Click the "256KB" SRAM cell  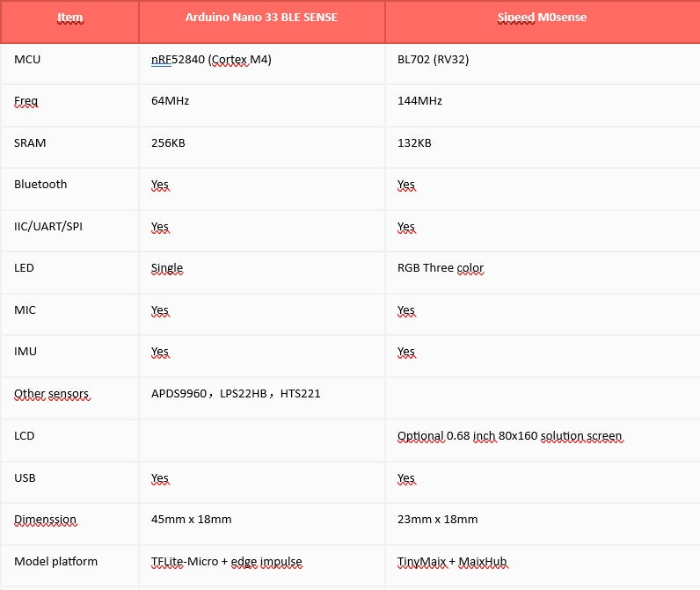pyautogui.click(x=168, y=142)
